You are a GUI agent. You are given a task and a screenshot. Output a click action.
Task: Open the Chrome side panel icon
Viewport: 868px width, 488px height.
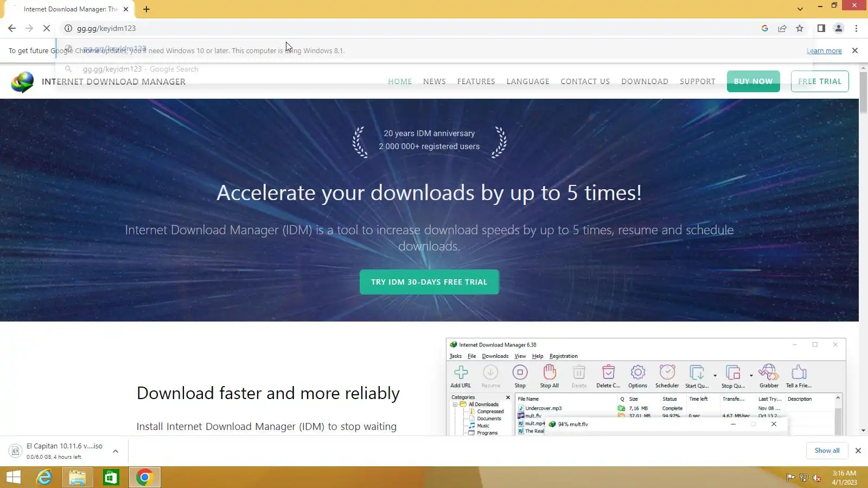[821, 28]
